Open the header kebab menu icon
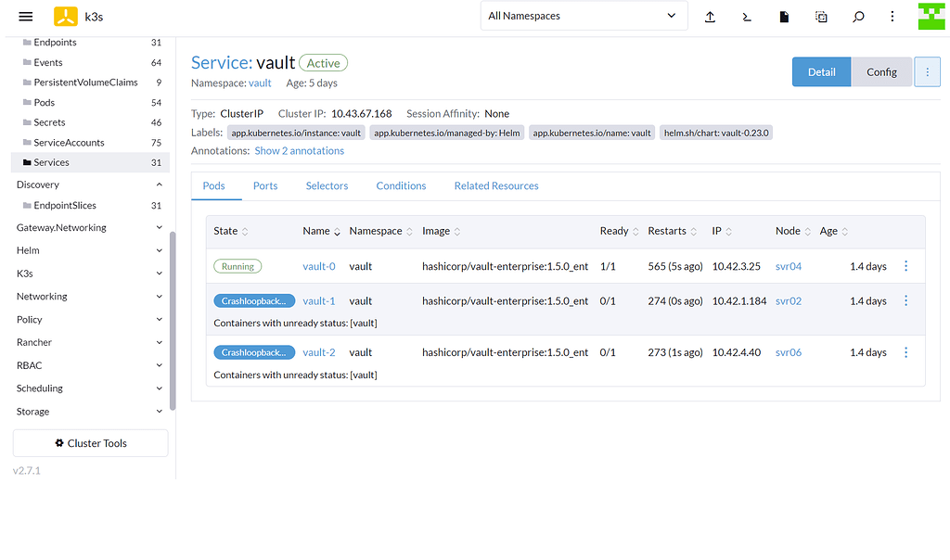The image size is (950, 560). pos(892,16)
